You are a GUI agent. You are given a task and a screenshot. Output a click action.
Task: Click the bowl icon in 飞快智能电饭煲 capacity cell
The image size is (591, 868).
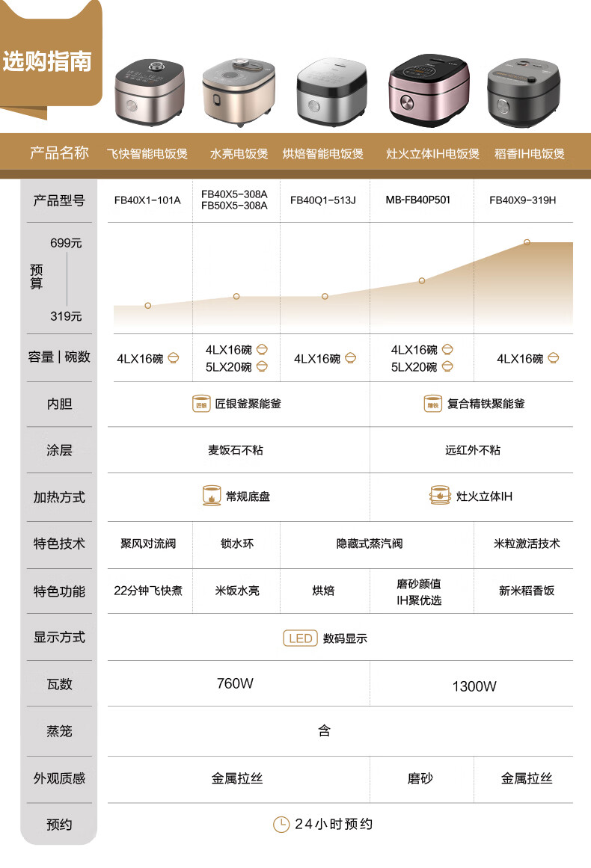point(173,359)
